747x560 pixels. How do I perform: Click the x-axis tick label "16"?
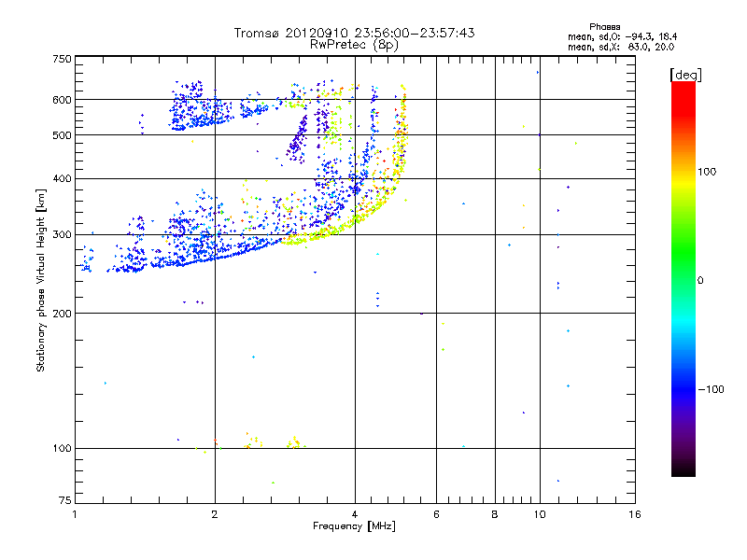pos(635,514)
